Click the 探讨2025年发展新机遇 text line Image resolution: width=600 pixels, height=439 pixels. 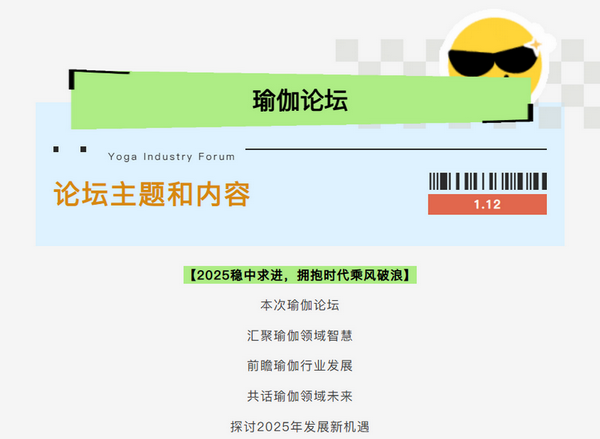click(300, 426)
